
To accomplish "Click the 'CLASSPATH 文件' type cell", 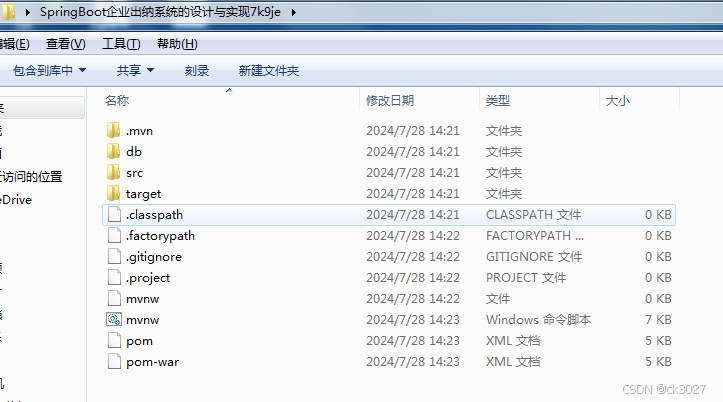I will tap(533, 215).
